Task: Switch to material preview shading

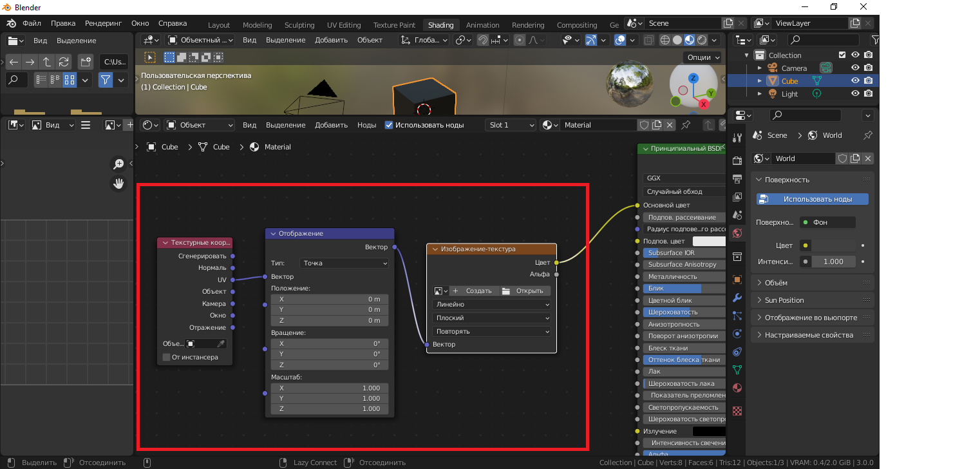Action: point(690,40)
